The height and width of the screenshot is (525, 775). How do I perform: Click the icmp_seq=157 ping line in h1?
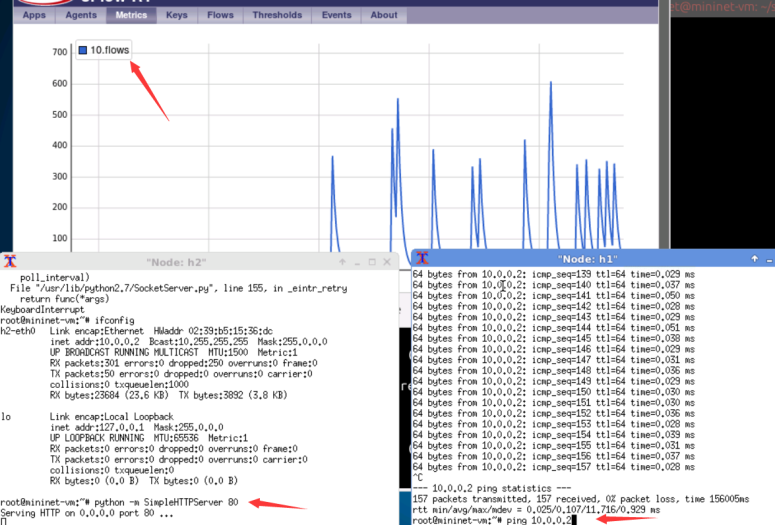[x=554, y=467]
